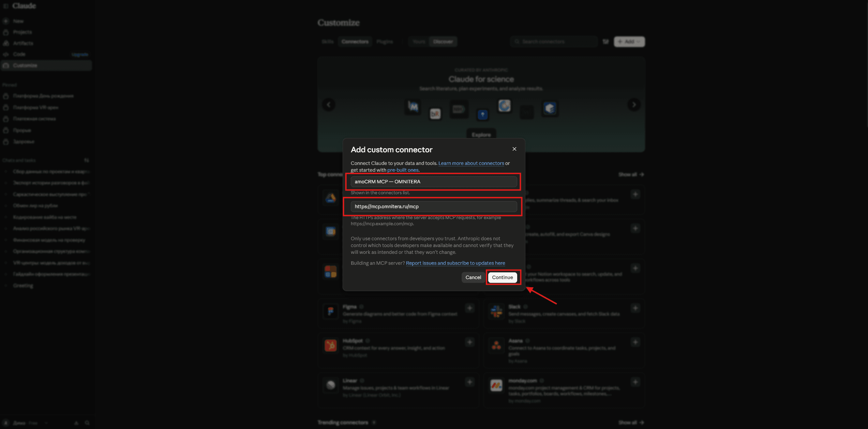This screenshot has height=429, width=868.
Task: Add the Asana connector with plus icon
Action: 635,342
